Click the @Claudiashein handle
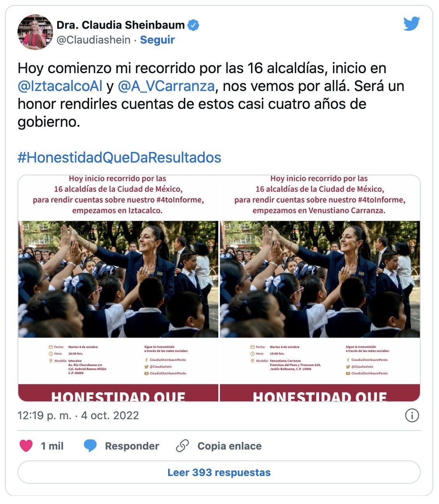This screenshot has width=439, height=504. tap(93, 40)
